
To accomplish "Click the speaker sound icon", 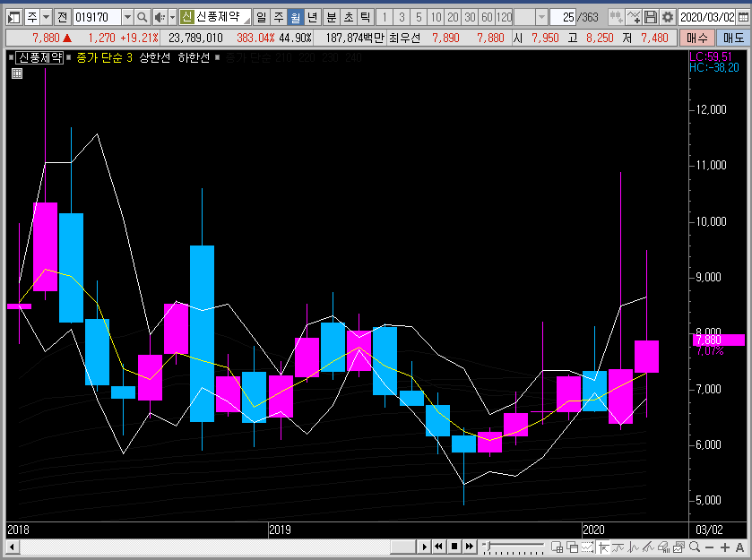I will (x=160, y=18).
